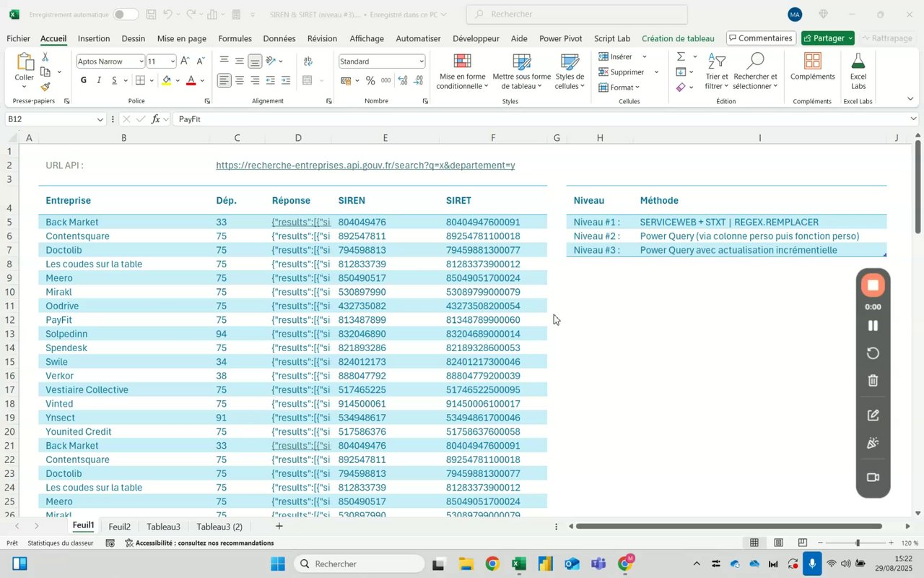924x578 pixels.
Task: Add a new sheet with the plus button
Action: tap(279, 526)
